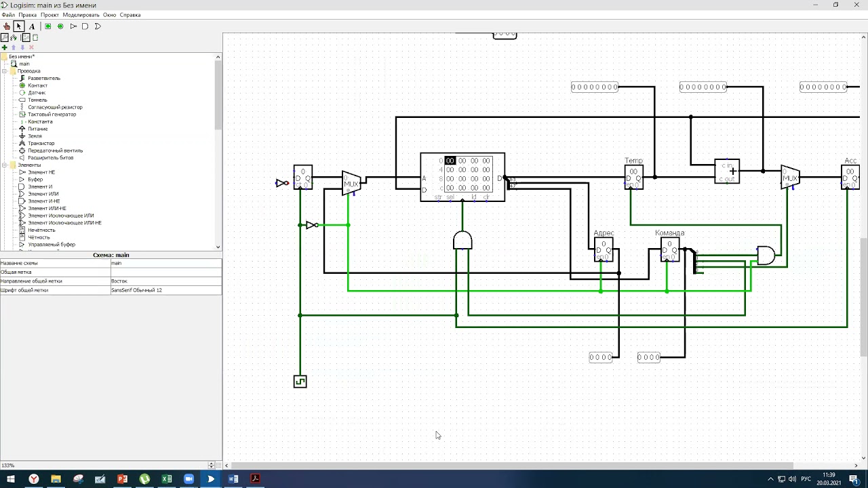Pick the AND gate toolbar icon
The image size is (868, 488).
tap(85, 26)
